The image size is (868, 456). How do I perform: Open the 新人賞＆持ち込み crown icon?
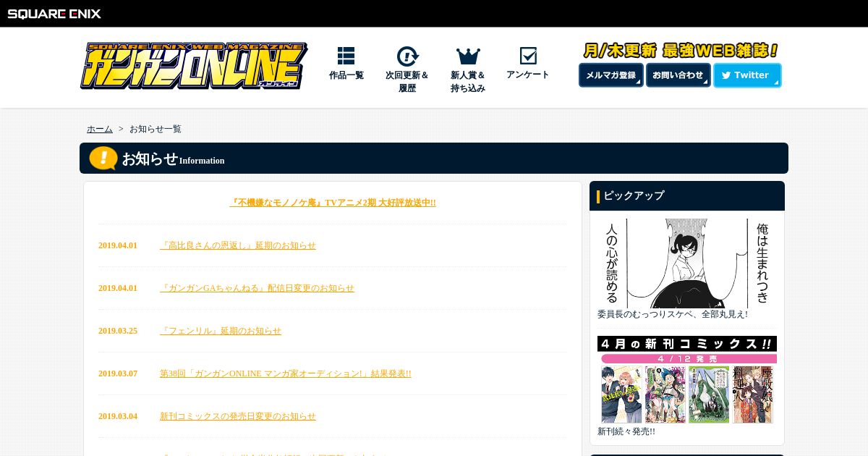468,69
